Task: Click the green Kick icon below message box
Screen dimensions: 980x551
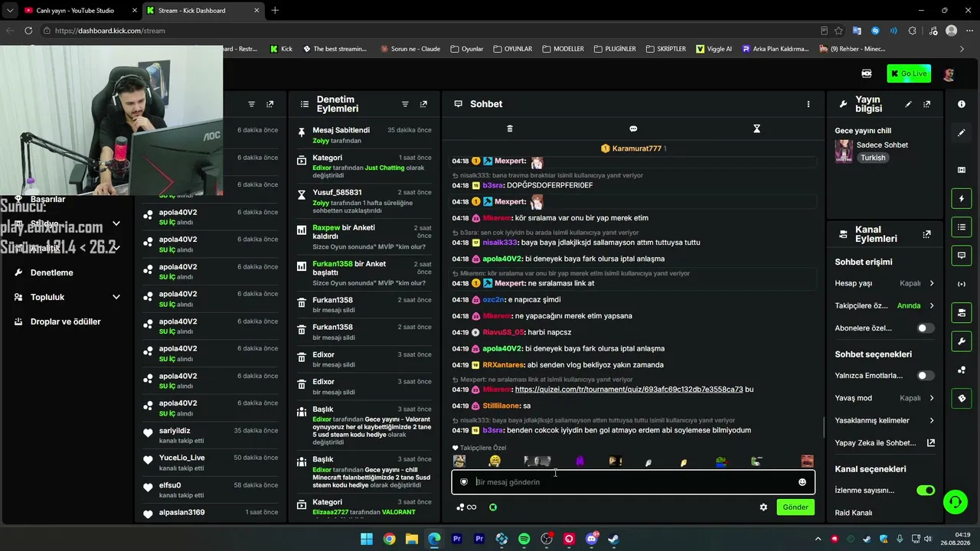Action: tap(493, 507)
